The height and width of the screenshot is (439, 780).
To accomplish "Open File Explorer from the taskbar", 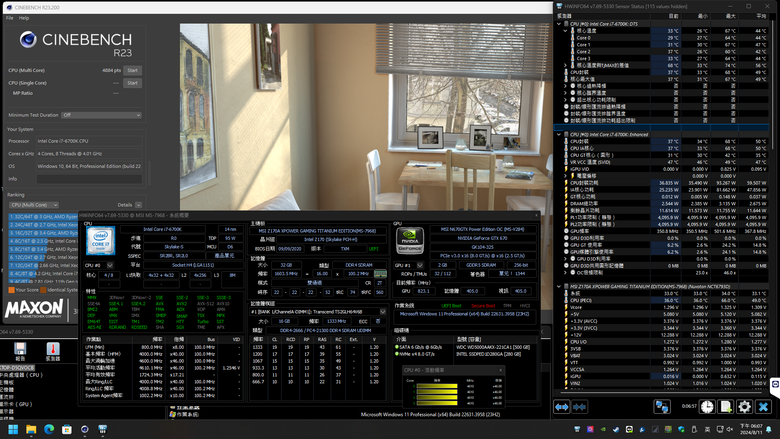I will coord(31,429).
